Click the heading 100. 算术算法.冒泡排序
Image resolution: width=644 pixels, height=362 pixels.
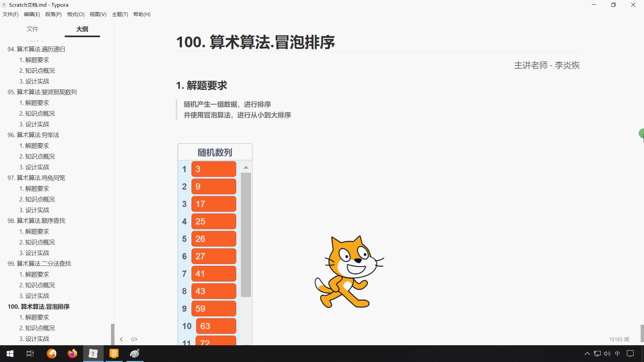[x=255, y=42]
